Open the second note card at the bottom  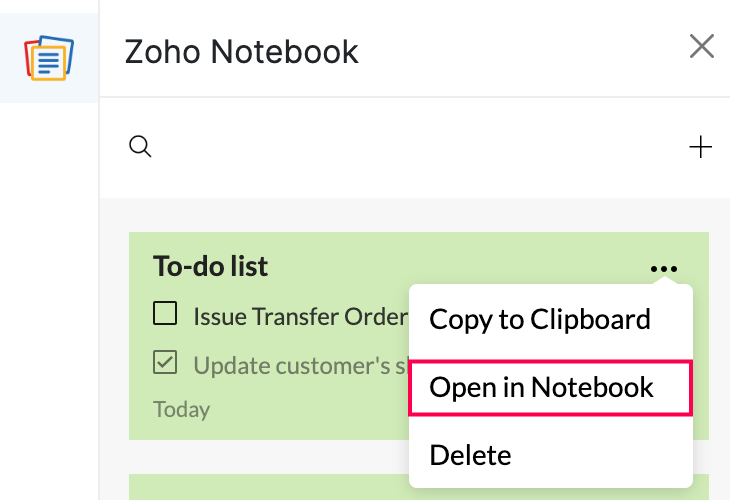(270, 487)
